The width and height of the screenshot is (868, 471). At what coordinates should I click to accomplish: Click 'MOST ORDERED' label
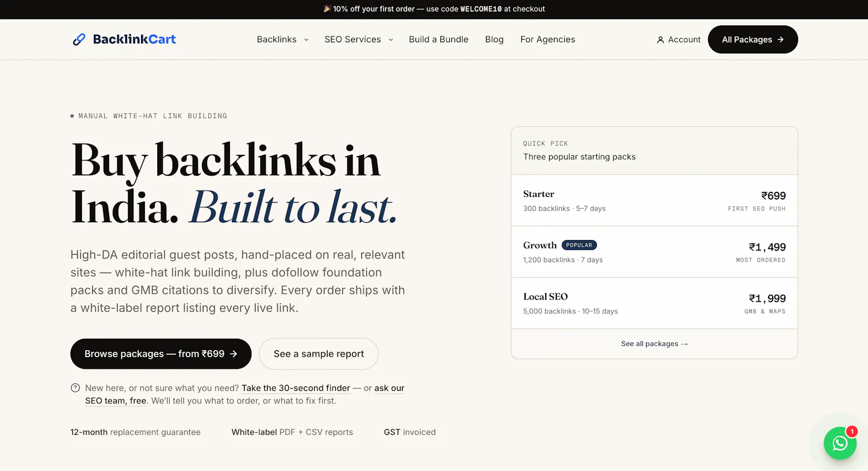click(761, 260)
